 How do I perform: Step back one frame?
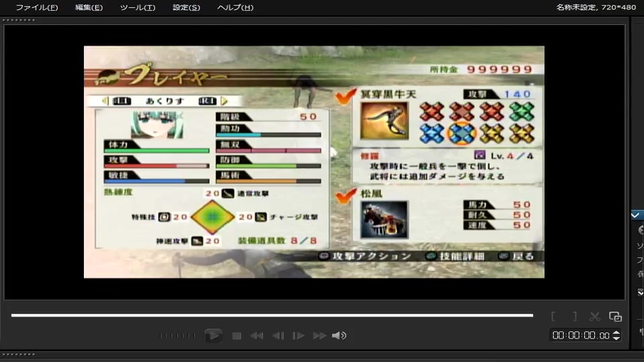coord(278,336)
